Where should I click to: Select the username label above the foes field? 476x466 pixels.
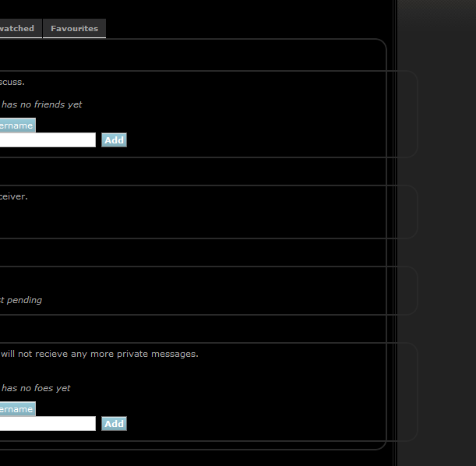[x=18, y=409]
